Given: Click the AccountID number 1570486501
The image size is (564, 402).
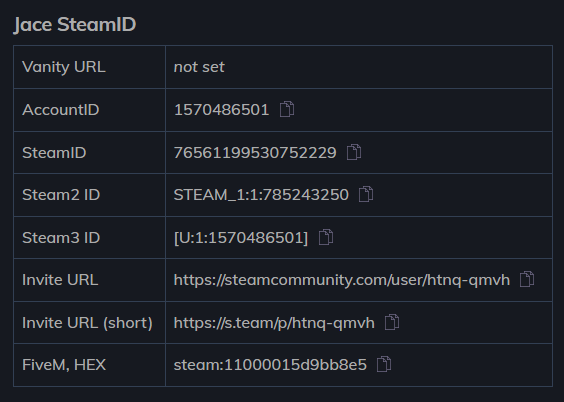Looking at the screenshot, I should coord(222,110).
